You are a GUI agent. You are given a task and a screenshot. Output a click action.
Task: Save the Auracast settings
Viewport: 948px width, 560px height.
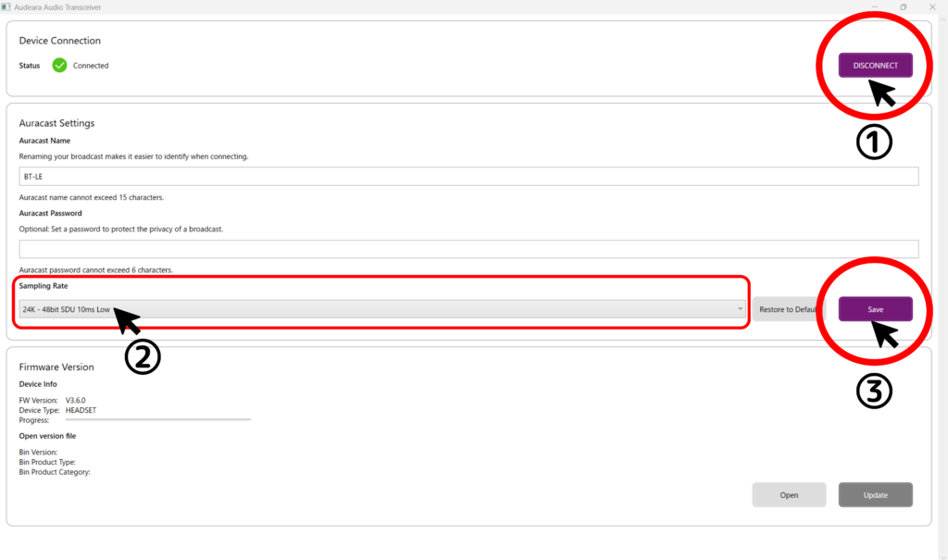(875, 309)
